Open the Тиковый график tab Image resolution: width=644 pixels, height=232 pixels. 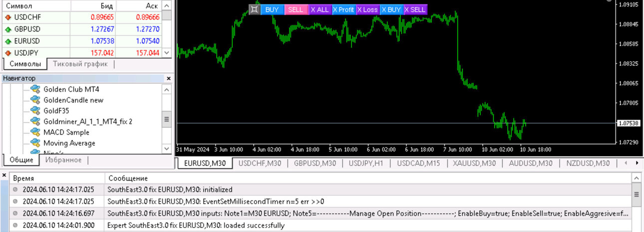click(x=80, y=64)
